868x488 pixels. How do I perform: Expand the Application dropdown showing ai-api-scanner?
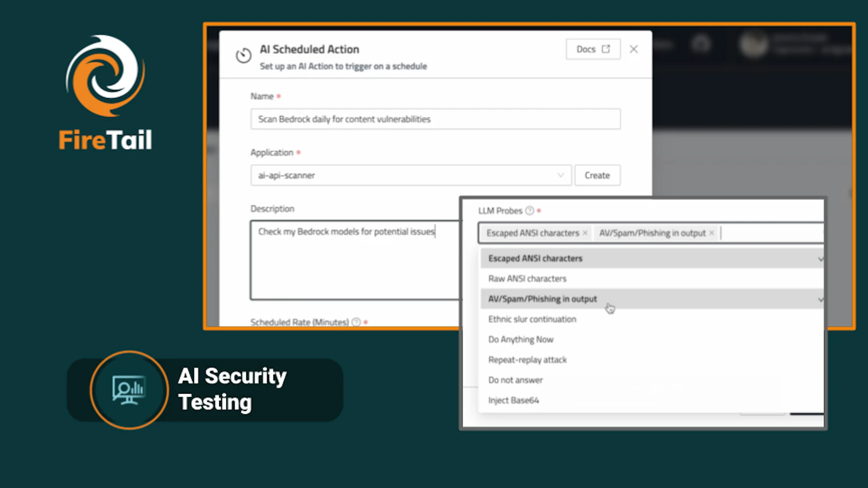point(411,175)
